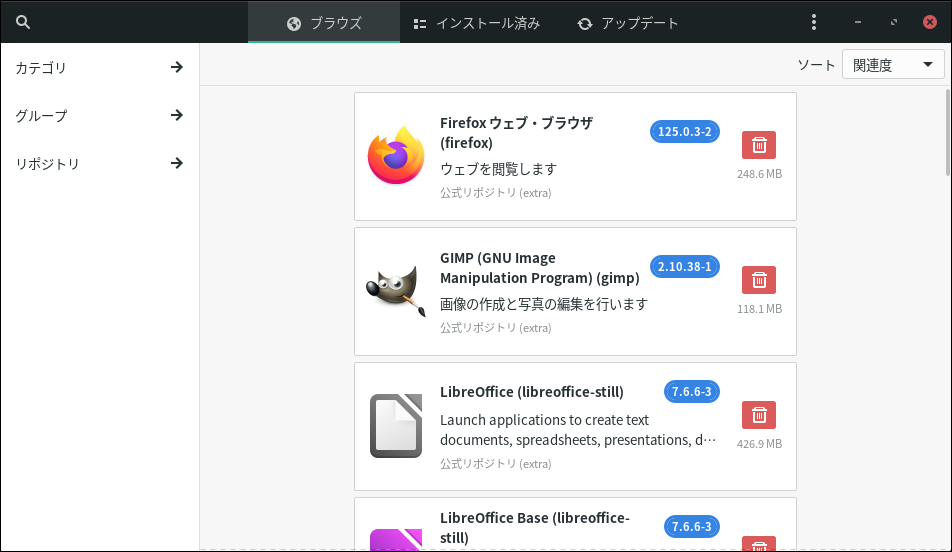Open the three-dot menu icon
Viewport: 952px width, 552px height.
[x=814, y=22]
